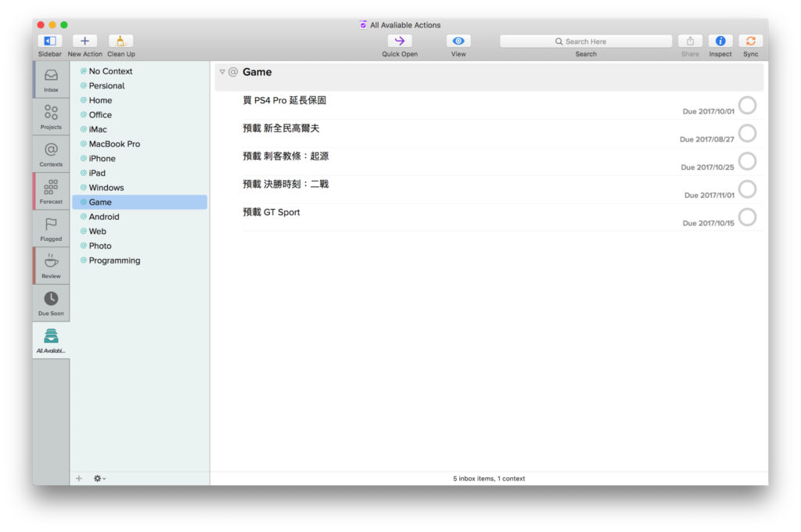Open the View eye options popover

click(x=458, y=41)
